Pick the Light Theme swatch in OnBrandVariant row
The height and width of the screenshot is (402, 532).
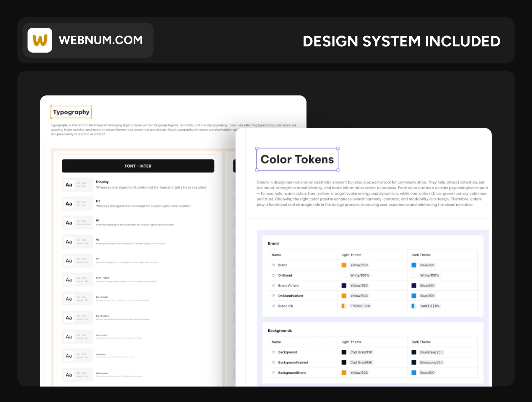[x=344, y=296]
